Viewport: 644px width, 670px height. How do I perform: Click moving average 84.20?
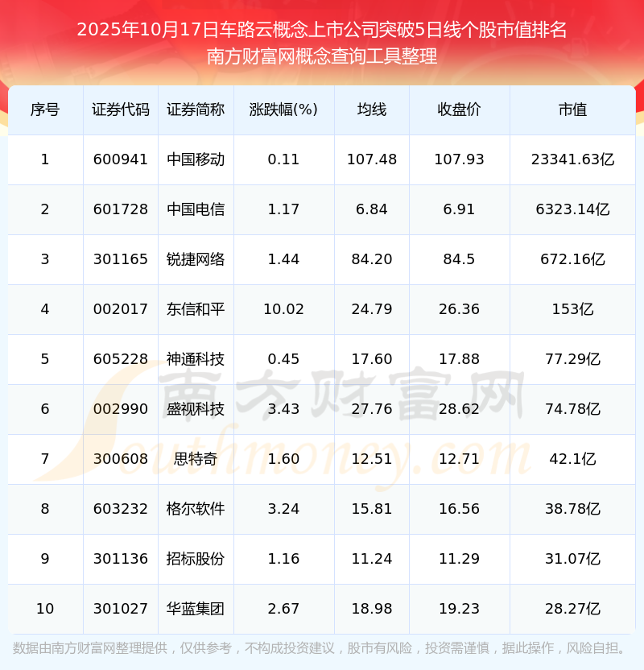[x=372, y=259]
